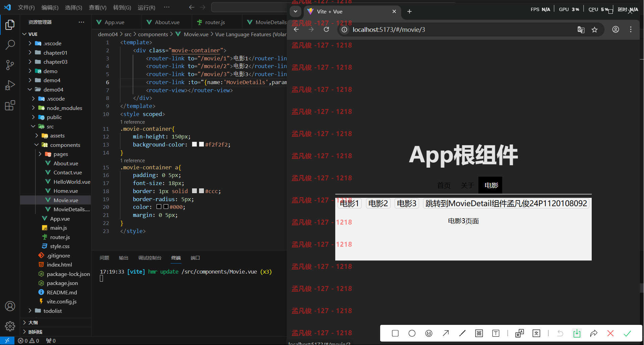
Task: Go back in VS Code navigation history
Action: [191, 7]
